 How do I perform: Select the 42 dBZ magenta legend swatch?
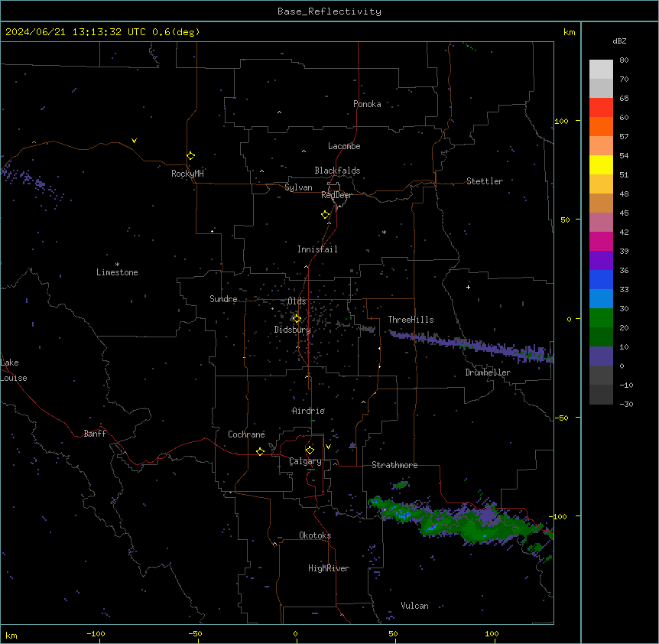click(x=601, y=241)
